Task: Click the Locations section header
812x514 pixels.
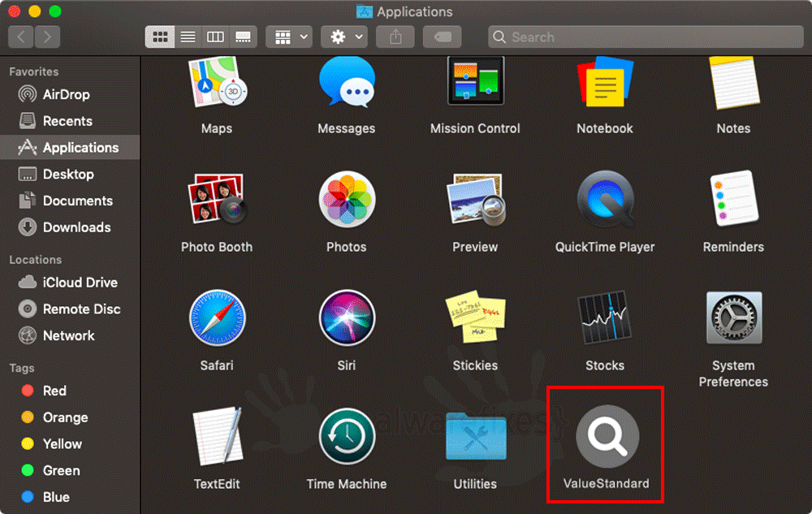Action: 35,260
